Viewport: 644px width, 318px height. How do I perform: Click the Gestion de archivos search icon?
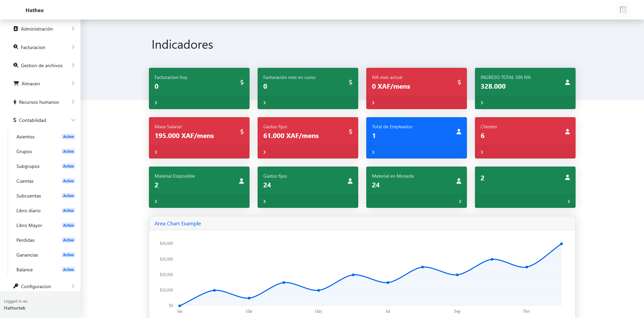click(16, 65)
